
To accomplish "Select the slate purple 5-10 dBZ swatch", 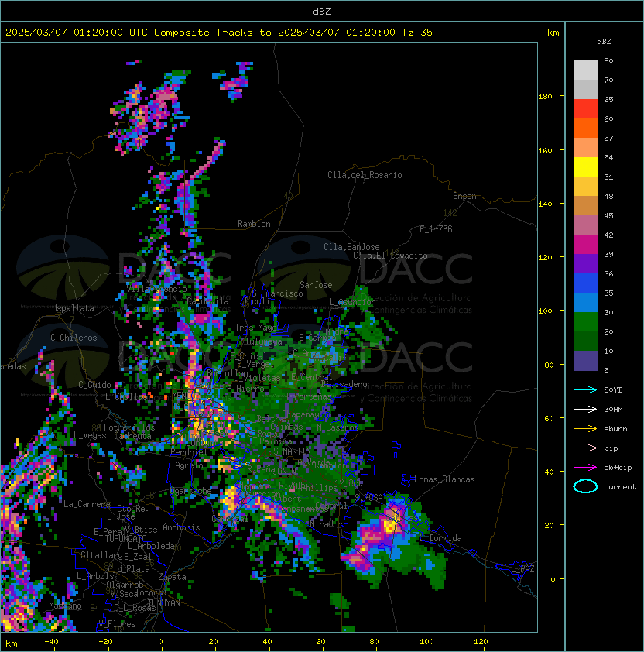I will [585, 361].
